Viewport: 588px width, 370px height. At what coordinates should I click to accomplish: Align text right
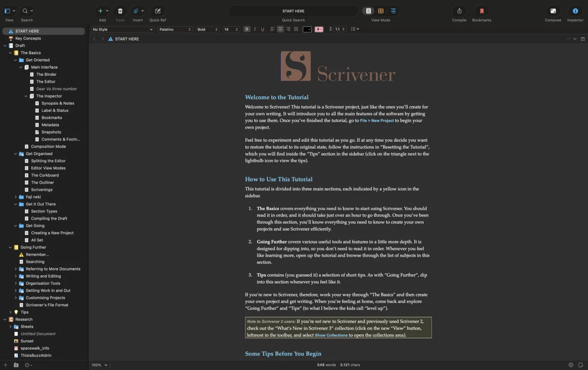coord(288,29)
